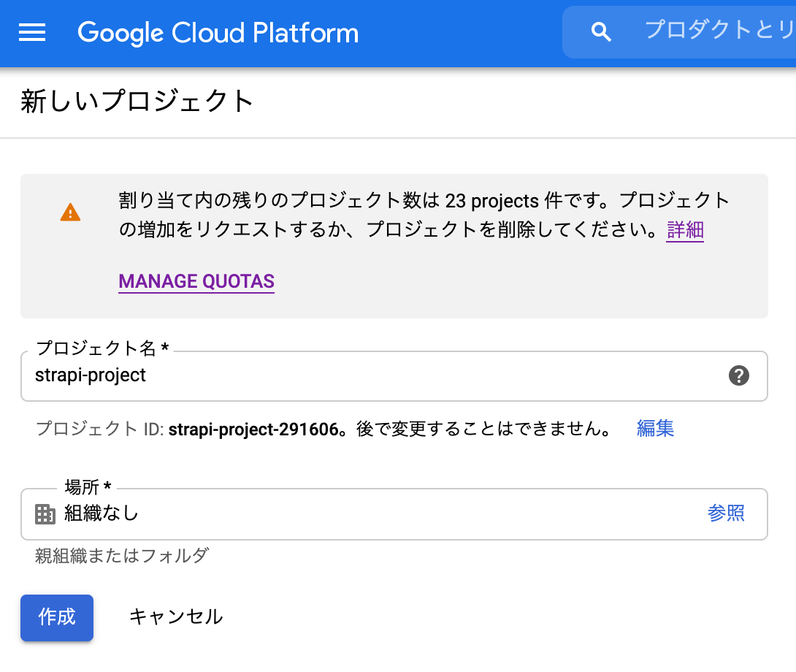The width and height of the screenshot is (796, 672).
Task: Click the strapi-project name field
Action: [x=394, y=376]
